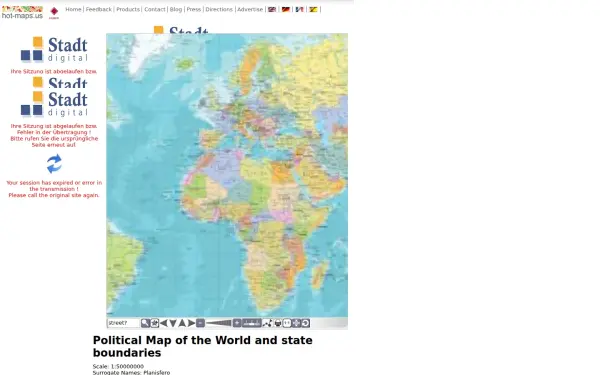Screen dimensions: 600x375
Task: Click the fullscreen move icon in map toolbar
Action: tap(297, 323)
